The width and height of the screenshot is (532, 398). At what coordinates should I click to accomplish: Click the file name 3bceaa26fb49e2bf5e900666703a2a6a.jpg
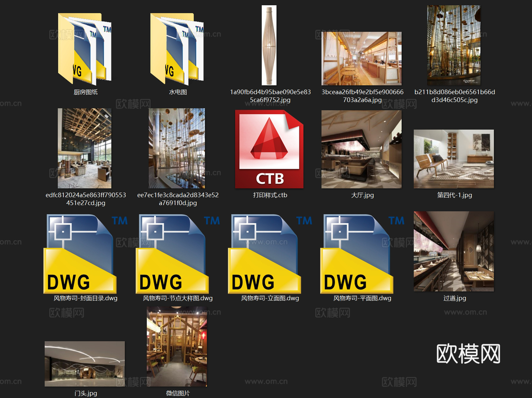click(362, 96)
